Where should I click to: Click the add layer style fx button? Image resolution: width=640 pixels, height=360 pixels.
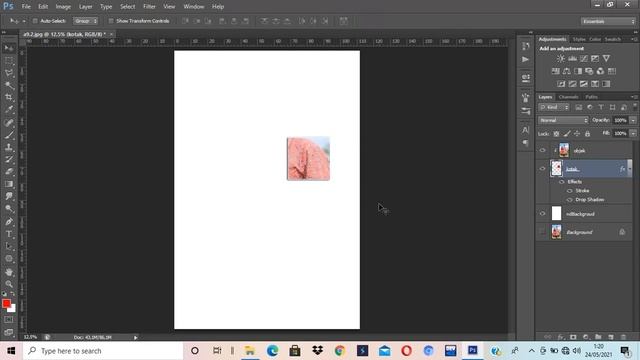pyautogui.click(x=561, y=337)
